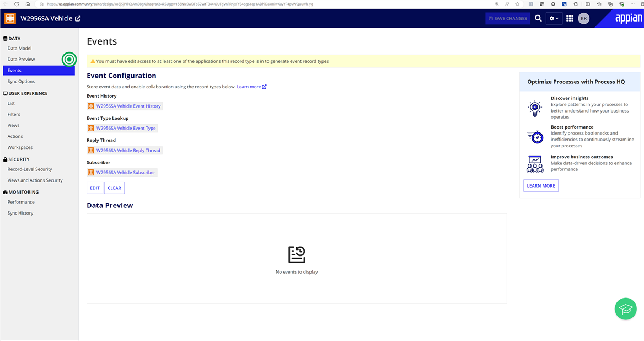Screen dimensions: 644x341
Task: Open browser essentials heart icon
Action: point(621,4)
